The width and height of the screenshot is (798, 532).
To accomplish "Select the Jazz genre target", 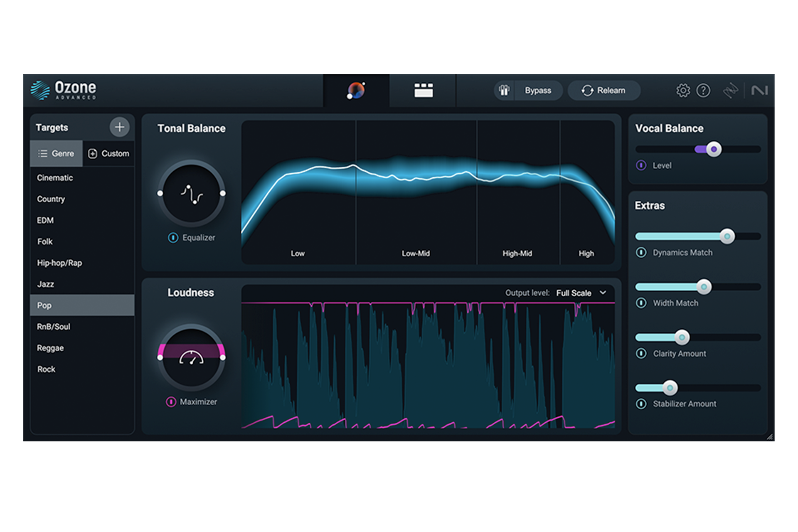I will click(x=82, y=284).
